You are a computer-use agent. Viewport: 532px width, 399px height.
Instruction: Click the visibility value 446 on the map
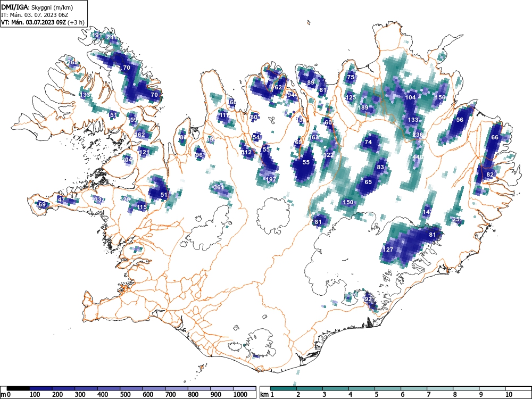418,157
